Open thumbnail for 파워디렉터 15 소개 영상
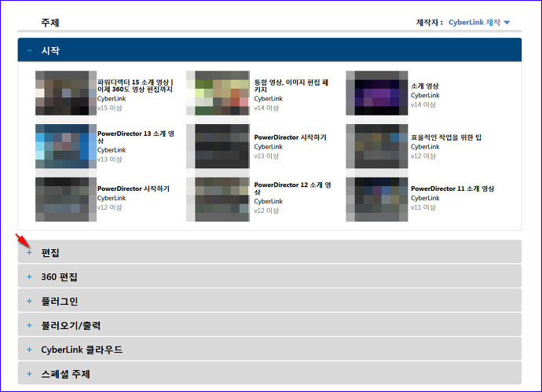The height and width of the screenshot is (392, 542). coord(66,93)
